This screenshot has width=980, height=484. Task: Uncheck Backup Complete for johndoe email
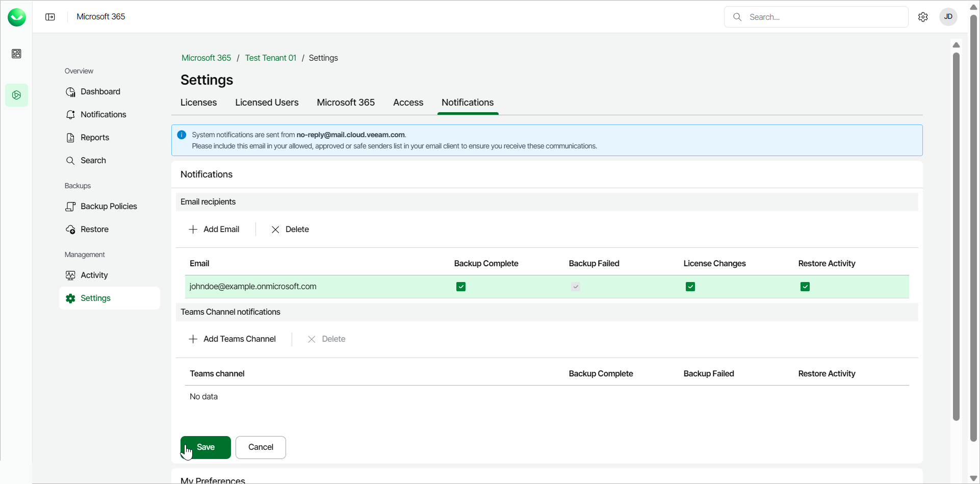coord(461,287)
